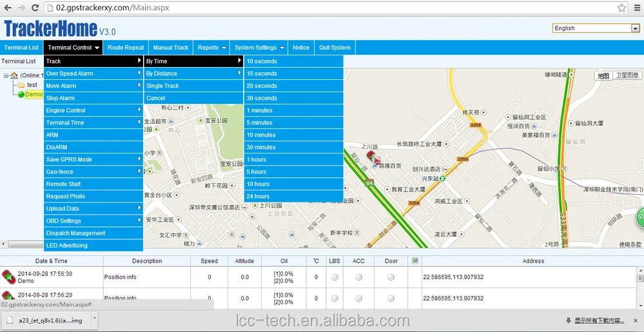
Task: Click the browser reload icon
Action: click(x=35, y=8)
